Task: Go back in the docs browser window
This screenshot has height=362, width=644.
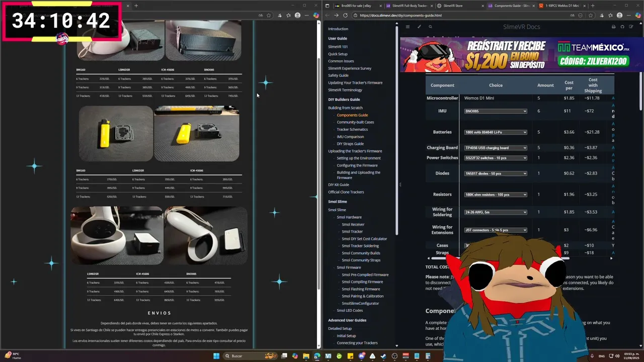Action: click(327, 15)
